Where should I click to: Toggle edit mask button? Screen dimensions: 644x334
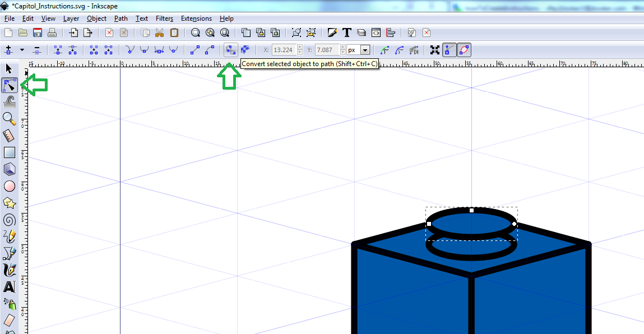(399, 50)
